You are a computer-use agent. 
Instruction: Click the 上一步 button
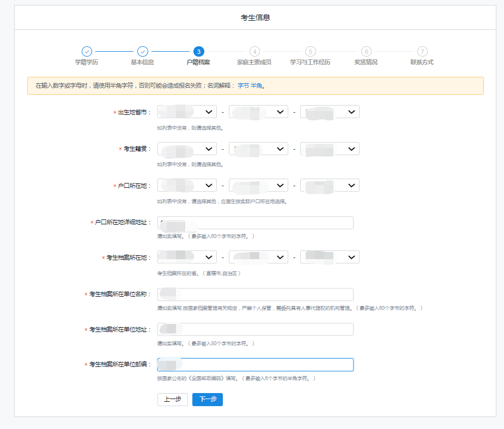point(172,399)
